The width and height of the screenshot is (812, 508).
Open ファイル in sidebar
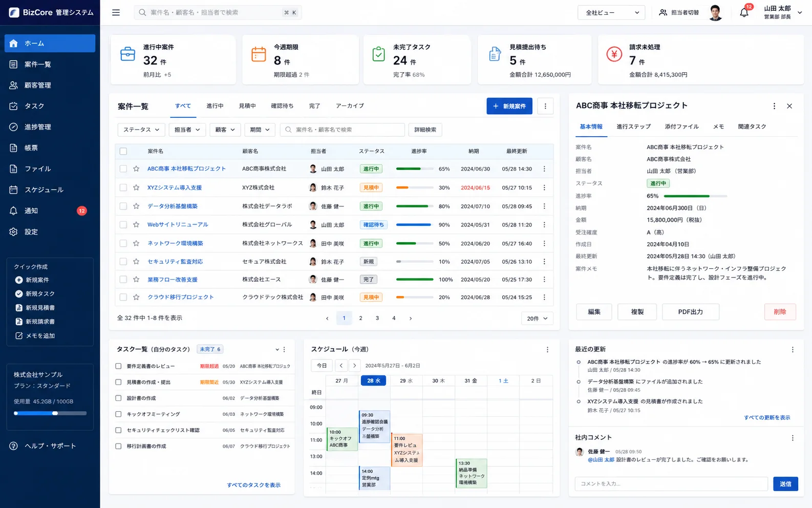tap(50, 168)
